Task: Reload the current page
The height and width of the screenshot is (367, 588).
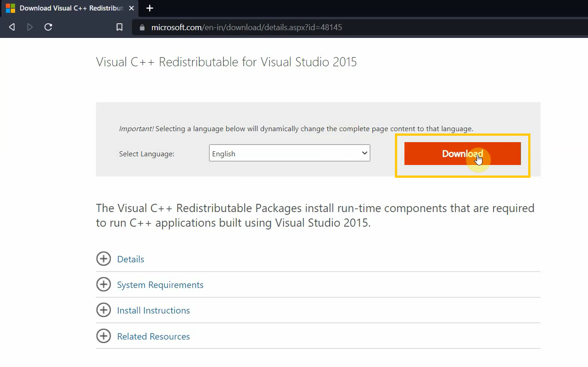Action: [x=48, y=27]
